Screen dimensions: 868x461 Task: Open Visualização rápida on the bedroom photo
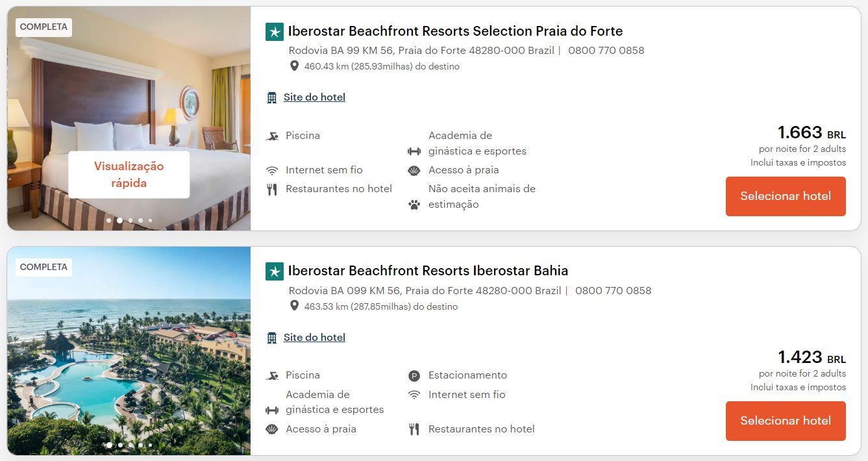(129, 175)
